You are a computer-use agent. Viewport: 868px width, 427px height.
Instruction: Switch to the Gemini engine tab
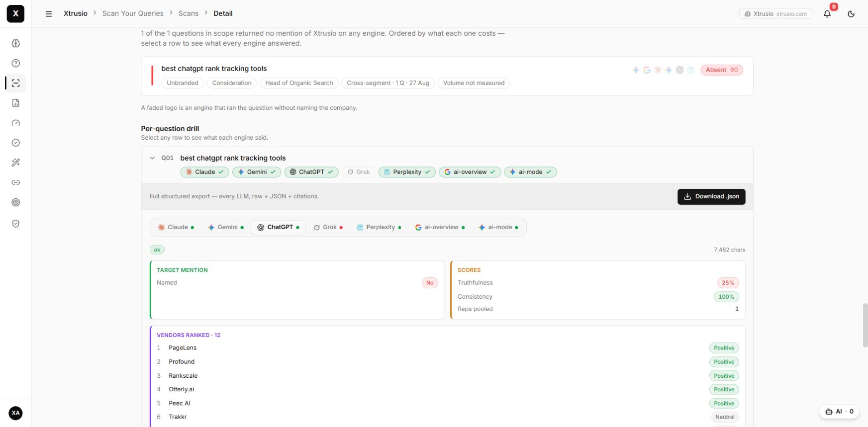pos(226,227)
